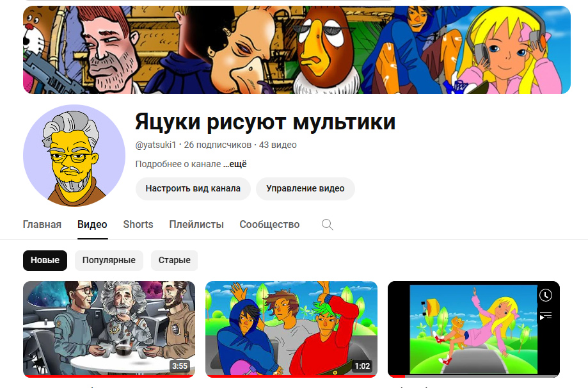Click the channel avatar picture
Screen dimensions: 588x388
click(x=74, y=156)
